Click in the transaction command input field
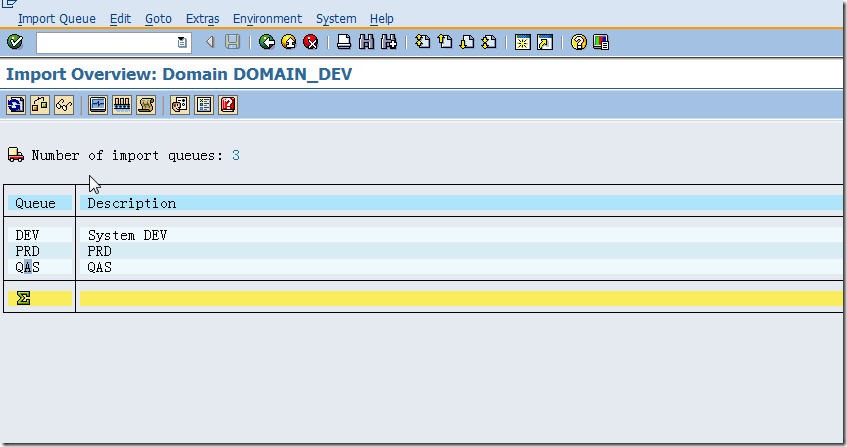Screen dimensions: 847x447 (105, 42)
